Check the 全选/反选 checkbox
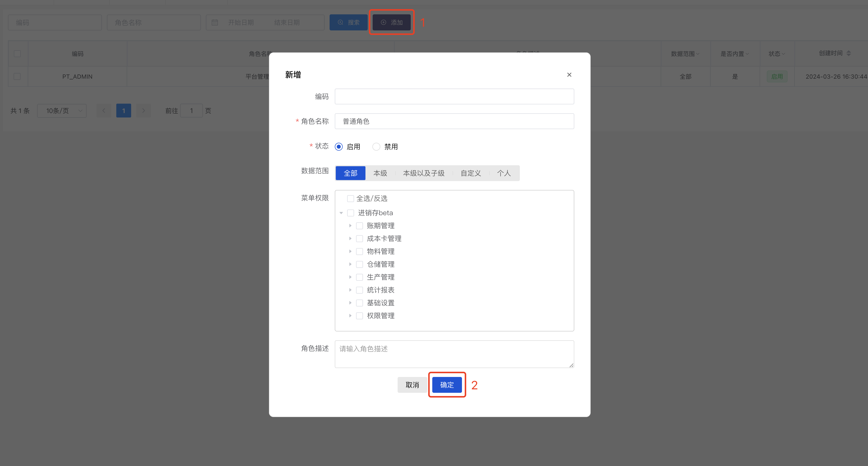868x466 pixels. [350, 198]
